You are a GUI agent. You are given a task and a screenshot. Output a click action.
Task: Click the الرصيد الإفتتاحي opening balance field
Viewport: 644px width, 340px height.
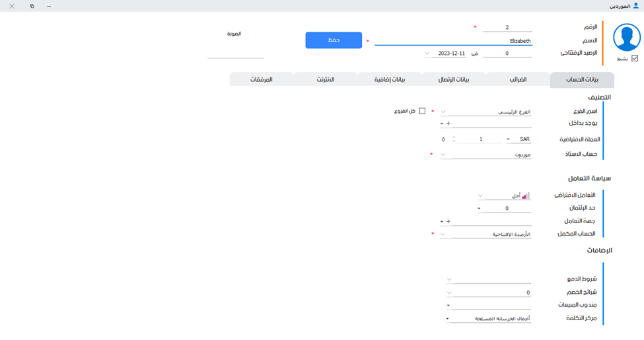coord(507,53)
